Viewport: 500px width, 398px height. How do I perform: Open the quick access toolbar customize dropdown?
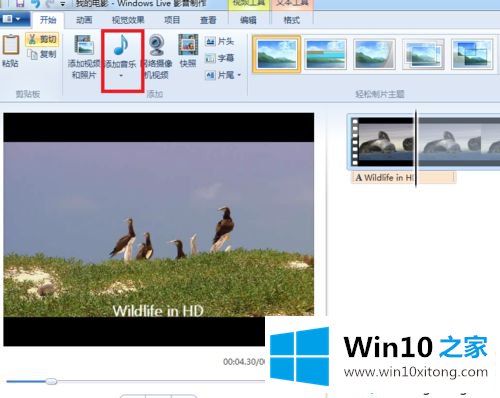[x=63, y=4]
